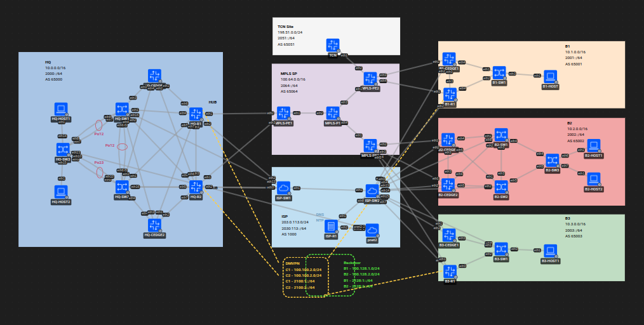Image resolution: width=644 pixels, height=325 pixels.
Task: Select the HQ-SW2 switch node
Action: (x=122, y=187)
